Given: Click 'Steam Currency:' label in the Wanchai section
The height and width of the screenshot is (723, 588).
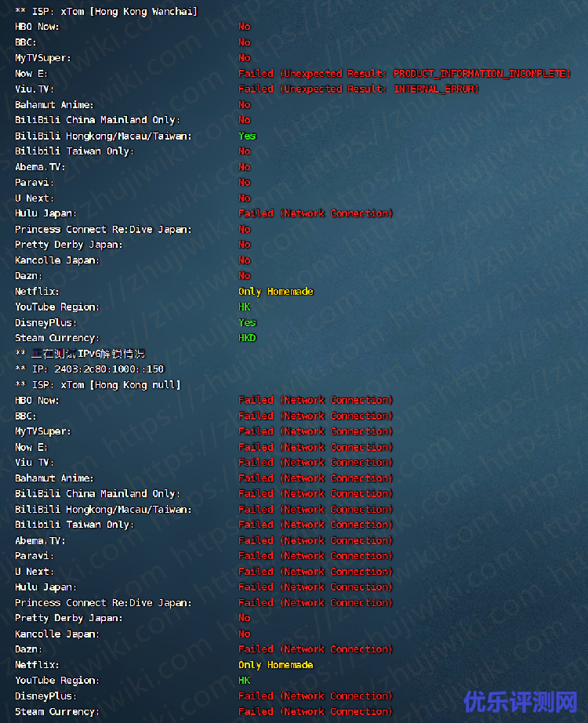Looking at the screenshot, I should coord(57,338).
